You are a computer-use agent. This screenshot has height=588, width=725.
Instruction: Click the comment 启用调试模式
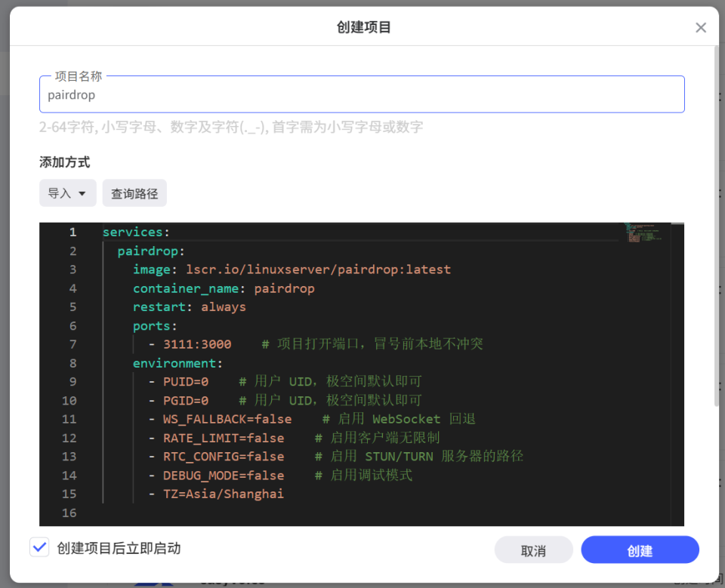click(371, 476)
